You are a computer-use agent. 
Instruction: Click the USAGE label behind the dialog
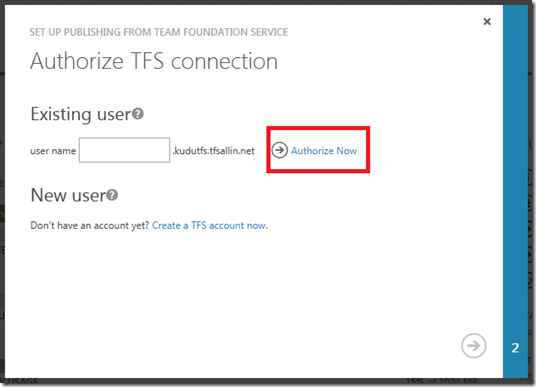[x=21, y=382]
